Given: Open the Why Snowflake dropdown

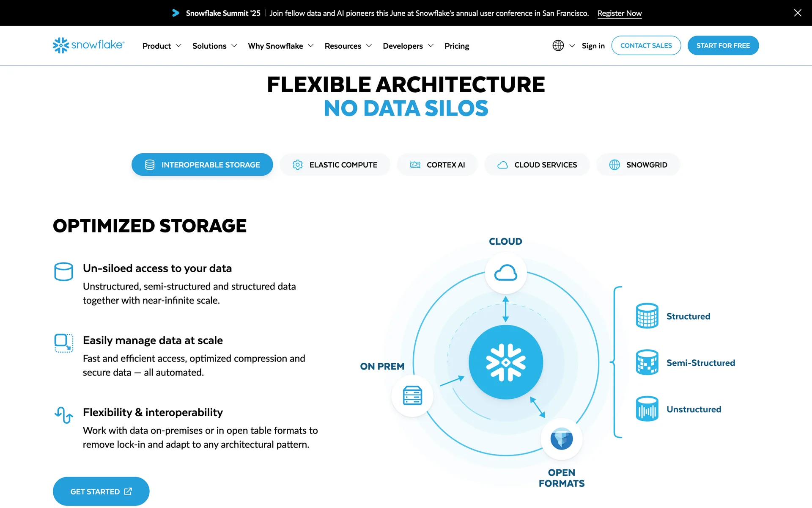Looking at the screenshot, I should pos(280,46).
